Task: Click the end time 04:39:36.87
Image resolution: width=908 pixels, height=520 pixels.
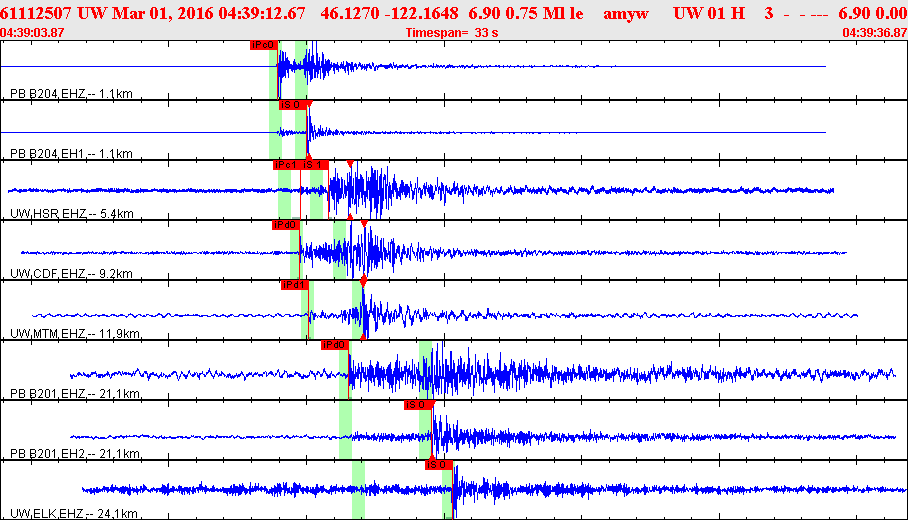Action: point(875,33)
